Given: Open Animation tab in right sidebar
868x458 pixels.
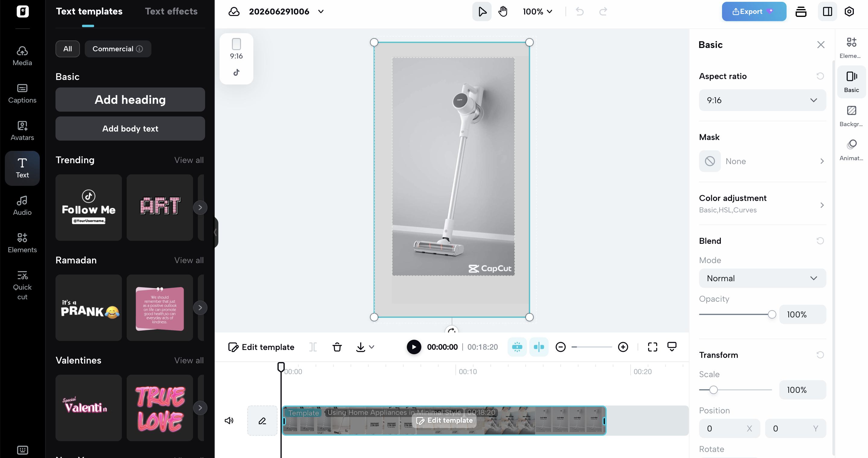Looking at the screenshot, I should (851, 150).
